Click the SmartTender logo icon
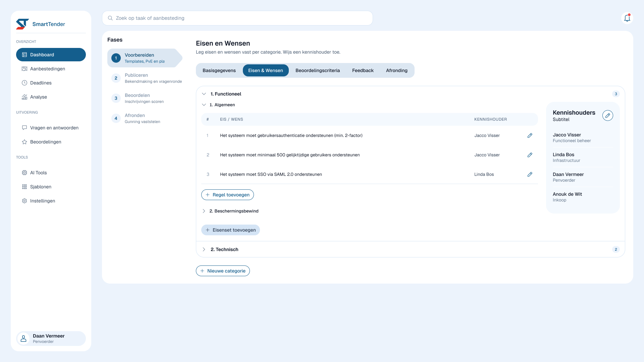 pyautogui.click(x=22, y=24)
